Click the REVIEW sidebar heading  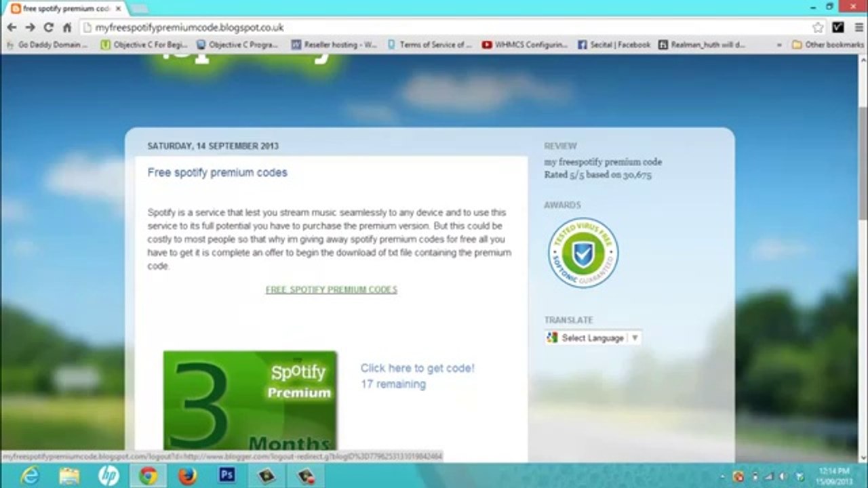tap(560, 146)
